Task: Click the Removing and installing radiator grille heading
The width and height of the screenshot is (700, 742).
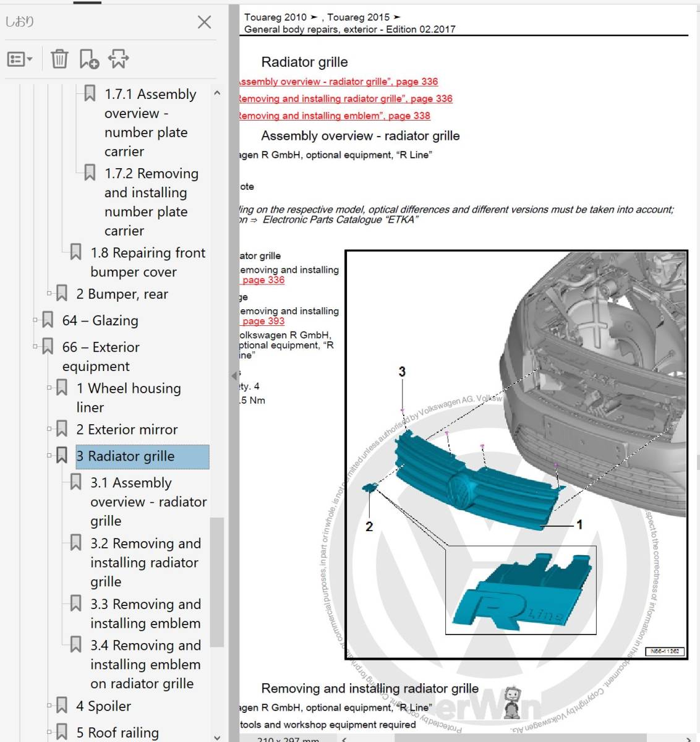Action: [x=370, y=688]
